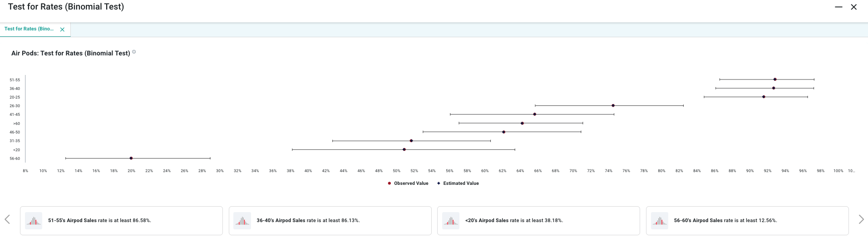
Task: Open the 36-40's insight chart icon
Action: [242, 221]
